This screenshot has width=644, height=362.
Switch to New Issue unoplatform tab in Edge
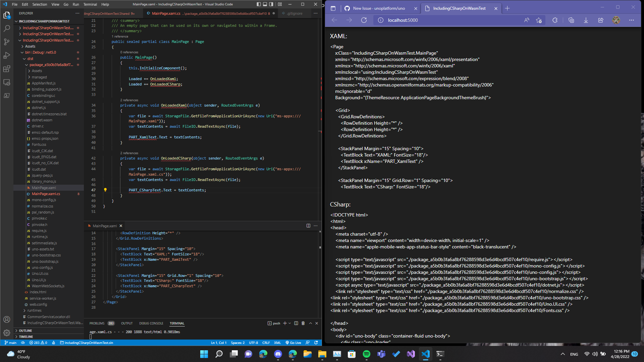(380, 8)
